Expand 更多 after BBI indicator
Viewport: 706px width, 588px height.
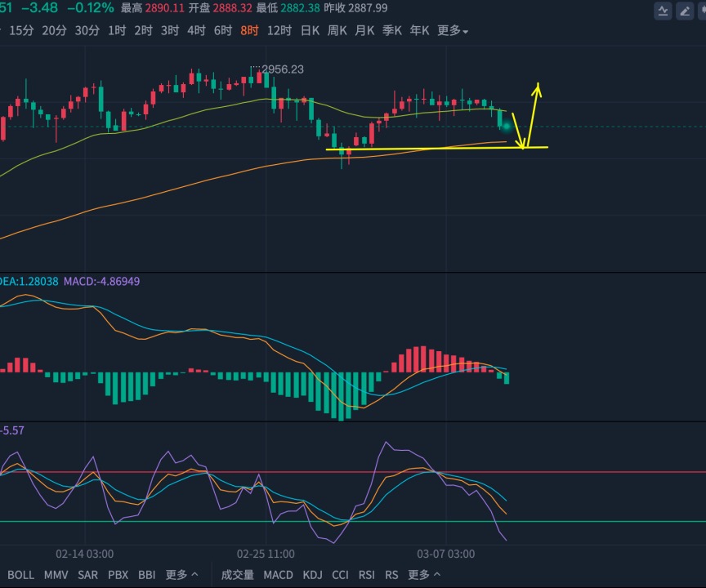pos(181,574)
